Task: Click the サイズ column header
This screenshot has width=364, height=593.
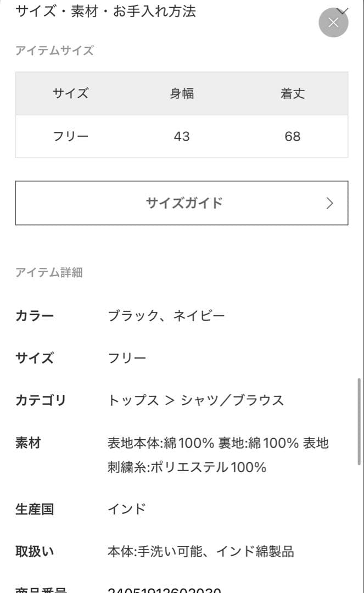Action: coord(70,93)
